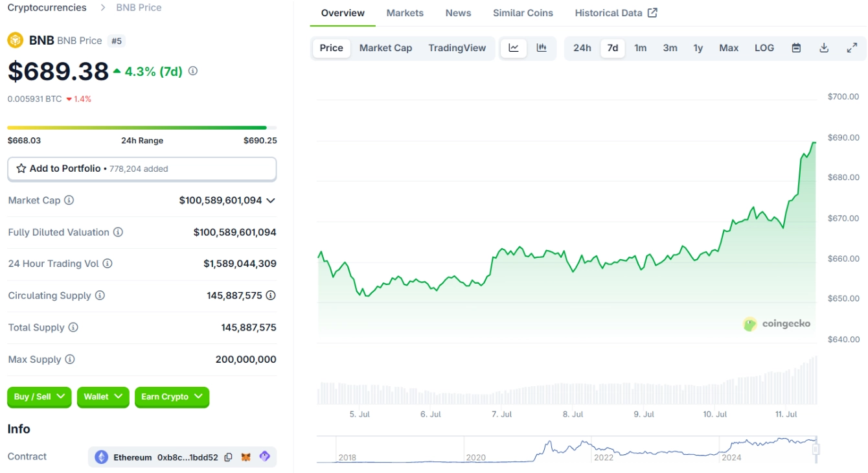This screenshot has width=868, height=473.
Task: Click the info icon next to Circulating Supply label
Action: point(100,295)
